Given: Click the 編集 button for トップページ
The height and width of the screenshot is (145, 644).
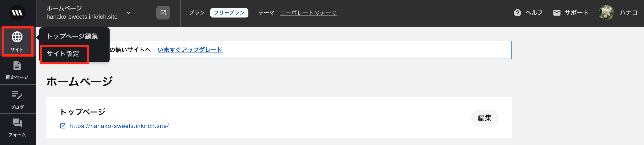Looking at the screenshot, I should [484, 118].
